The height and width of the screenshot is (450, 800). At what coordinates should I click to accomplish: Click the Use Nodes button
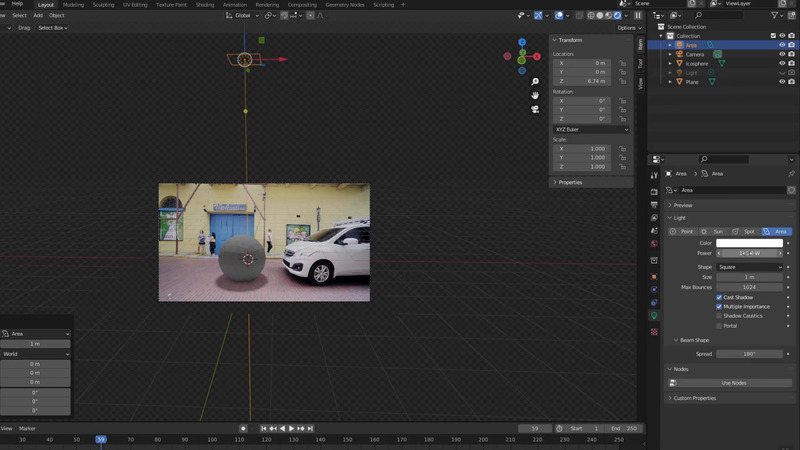(734, 383)
